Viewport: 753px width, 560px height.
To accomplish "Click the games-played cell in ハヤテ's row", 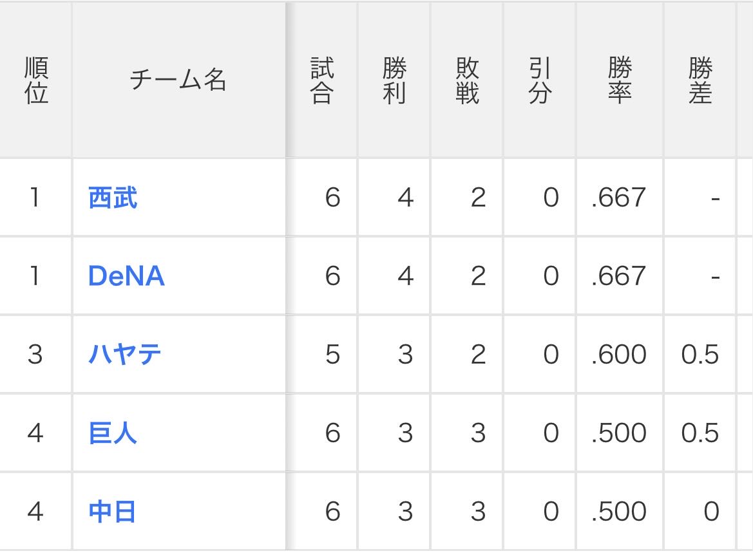I will tap(332, 355).
